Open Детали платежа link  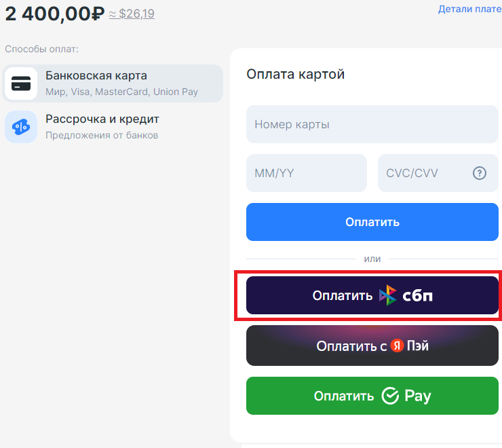[x=469, y=10]
